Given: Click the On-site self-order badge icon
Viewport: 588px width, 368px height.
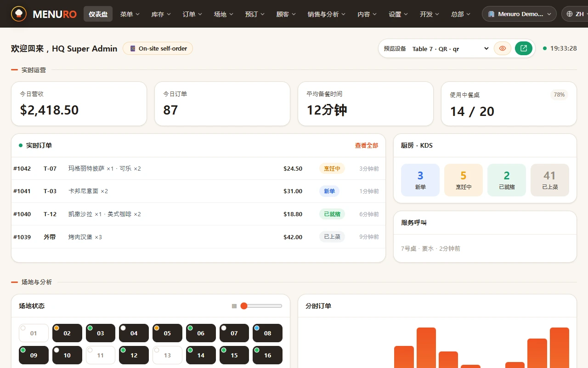Looking at the screenshot, I should point(133,48).
